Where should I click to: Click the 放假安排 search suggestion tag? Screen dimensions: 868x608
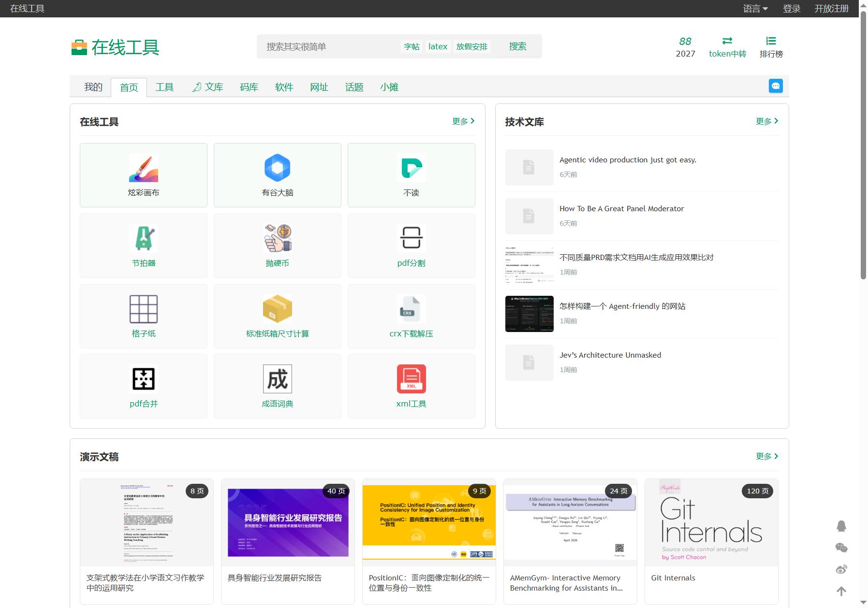click(x=472, y=46)
